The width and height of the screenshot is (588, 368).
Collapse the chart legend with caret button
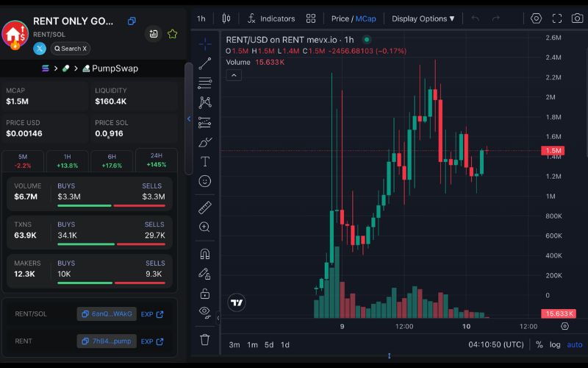[x=234, y=75]
